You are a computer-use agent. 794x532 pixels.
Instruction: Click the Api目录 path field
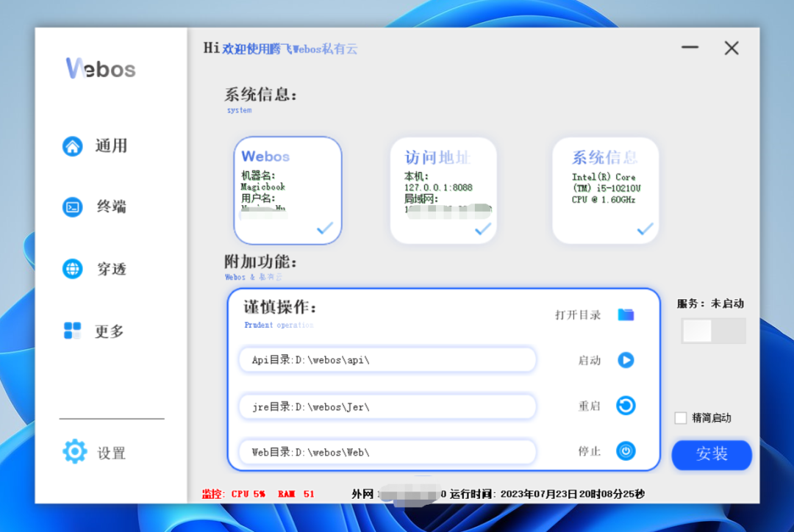387,360
